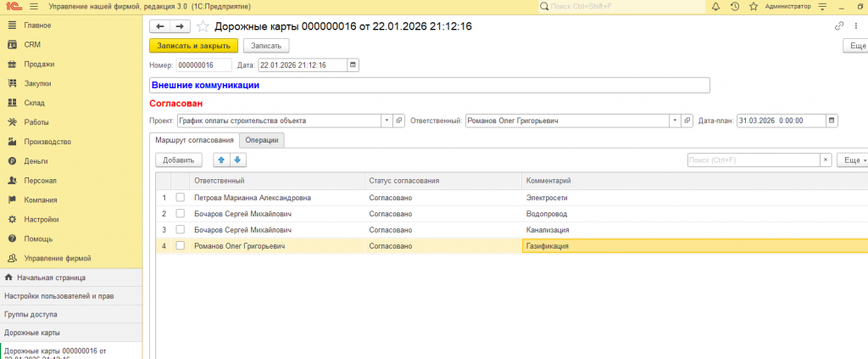Click the Внешние коммуникации title field
868x359 pixels.
[x=430, y=86]
